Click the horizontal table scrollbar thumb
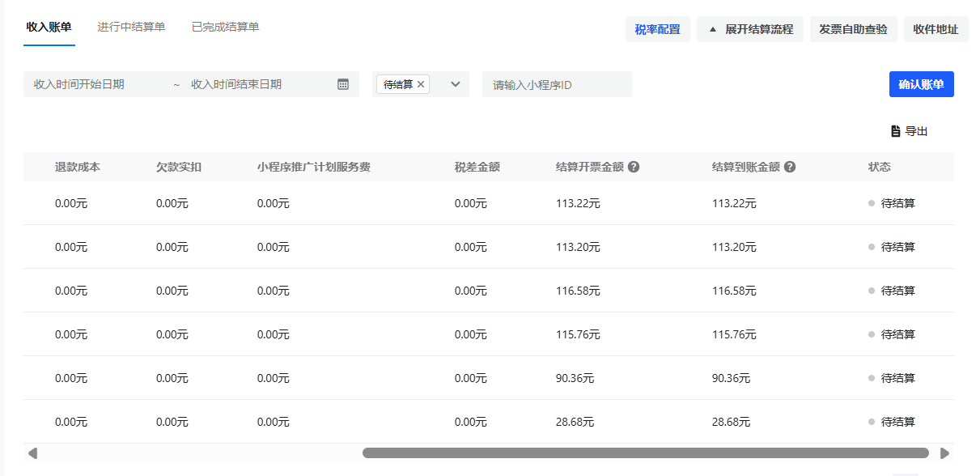 coord(645,453)
